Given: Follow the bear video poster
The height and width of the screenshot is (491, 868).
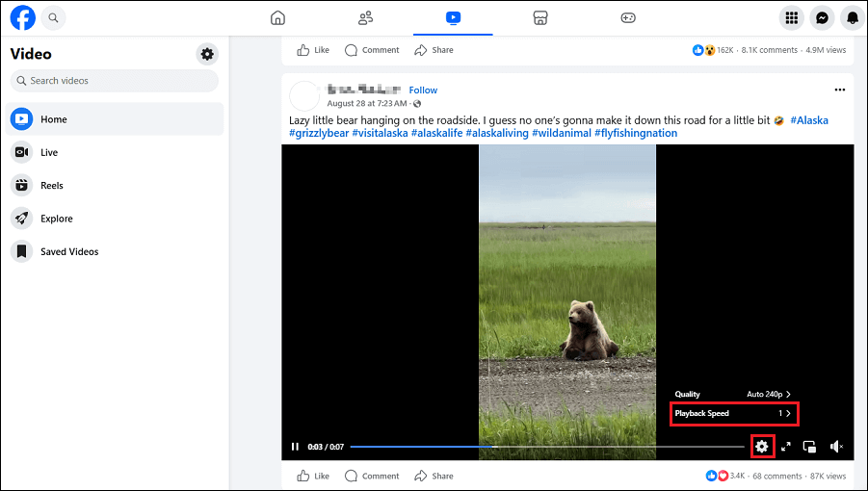Looking at the screenshot, I should 423,90.
